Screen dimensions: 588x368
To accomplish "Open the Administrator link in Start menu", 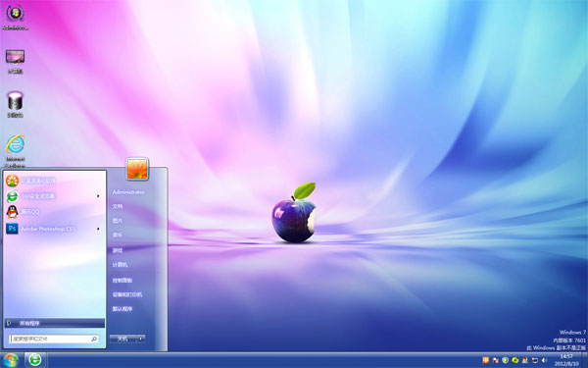I will [128, 192].
